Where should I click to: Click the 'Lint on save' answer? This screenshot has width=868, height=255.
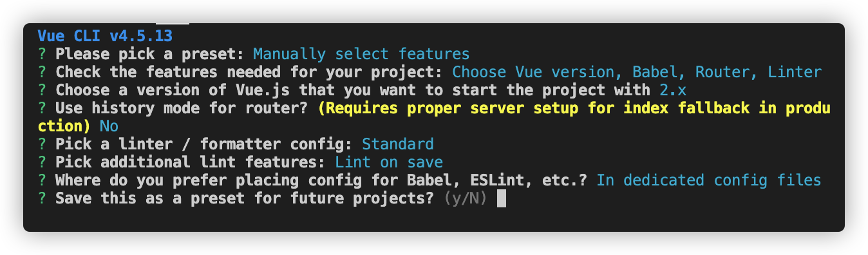(x=388, y=162)
